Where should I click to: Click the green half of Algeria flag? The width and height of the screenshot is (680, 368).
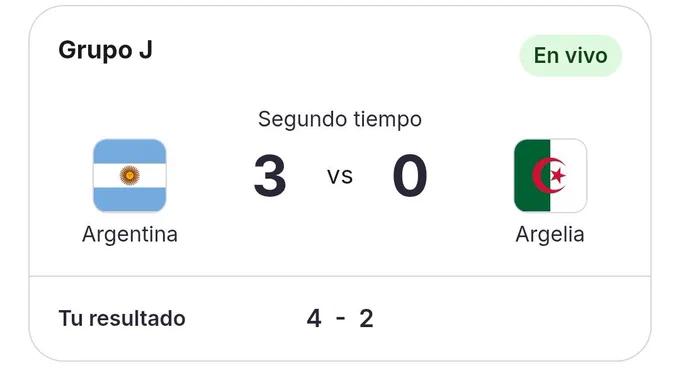[532, 176]
